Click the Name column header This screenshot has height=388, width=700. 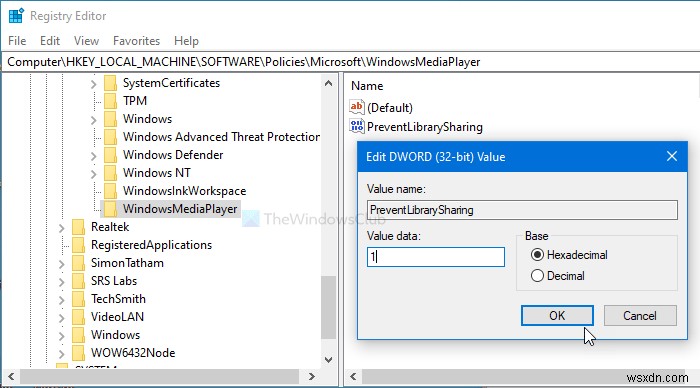point(367,86)
